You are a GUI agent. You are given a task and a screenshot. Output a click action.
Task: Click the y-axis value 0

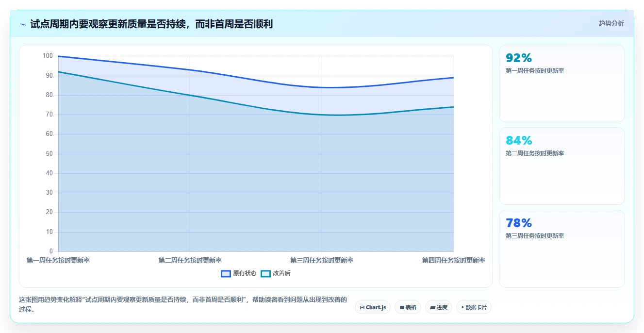tap(51, 251)
